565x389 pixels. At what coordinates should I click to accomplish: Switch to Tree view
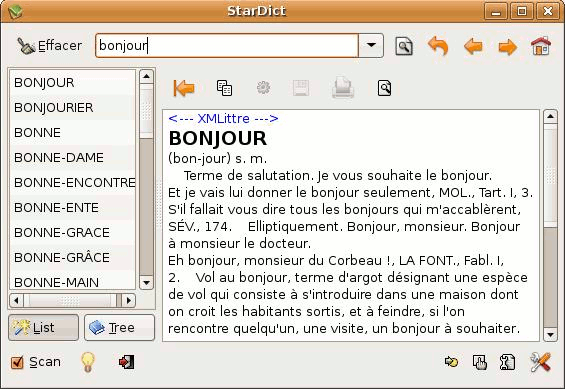point(119,327)
